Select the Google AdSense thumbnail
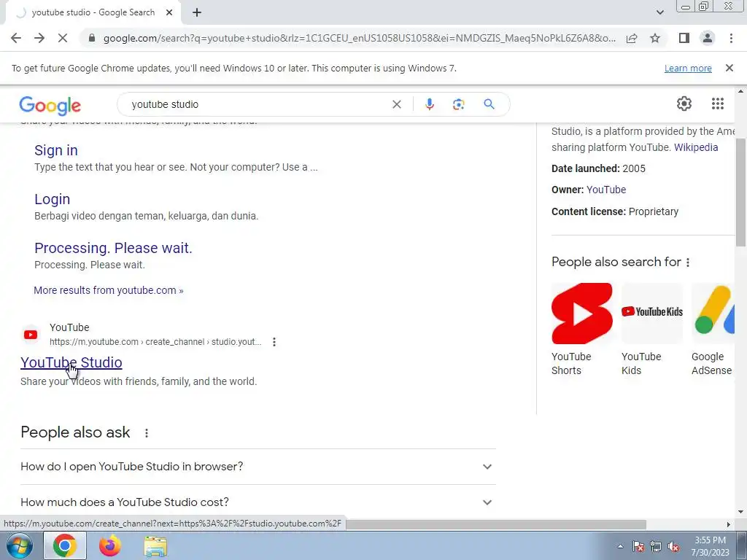The image size is (747, 560). [x=713, y=314]
